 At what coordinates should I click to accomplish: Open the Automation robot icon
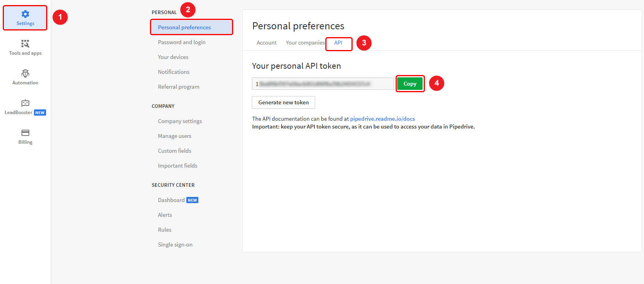tap(25, 73)
